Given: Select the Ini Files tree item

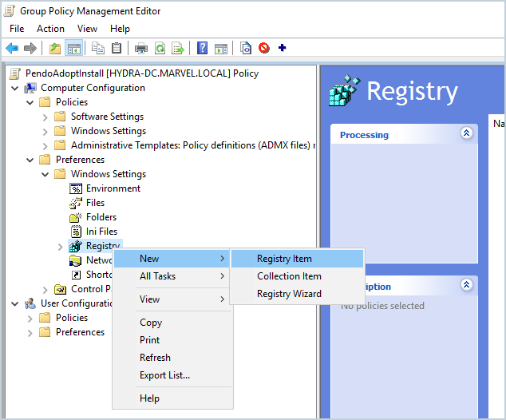Looking at the screenshot, I should [x=101, y=232].
